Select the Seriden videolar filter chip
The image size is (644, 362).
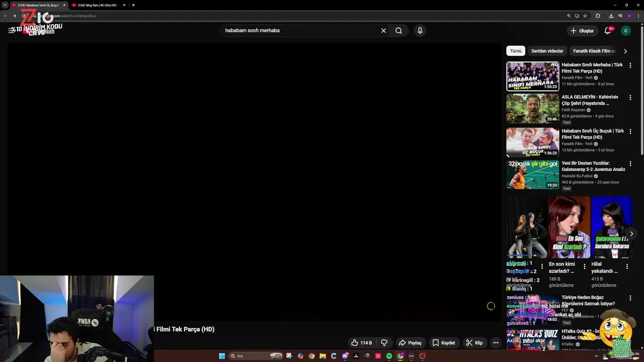coord(547,51)
